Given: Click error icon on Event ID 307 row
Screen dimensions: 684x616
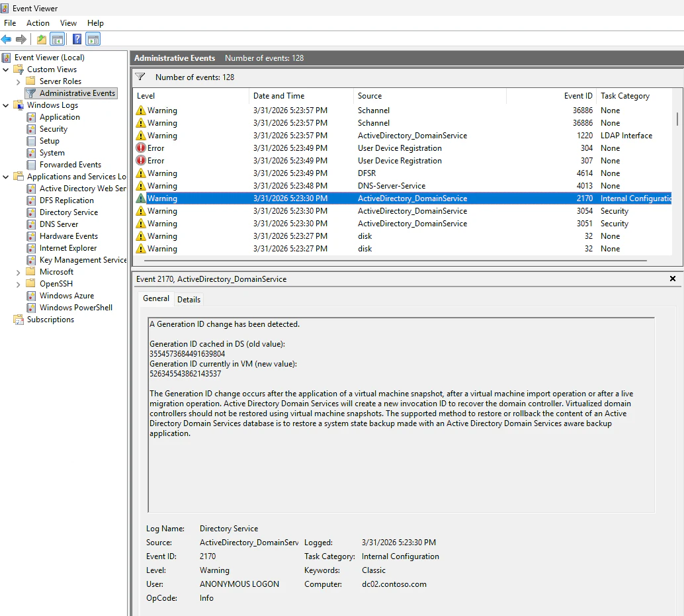Looking at the screenshot, I should pyautogui.click(x=140, y=161).
